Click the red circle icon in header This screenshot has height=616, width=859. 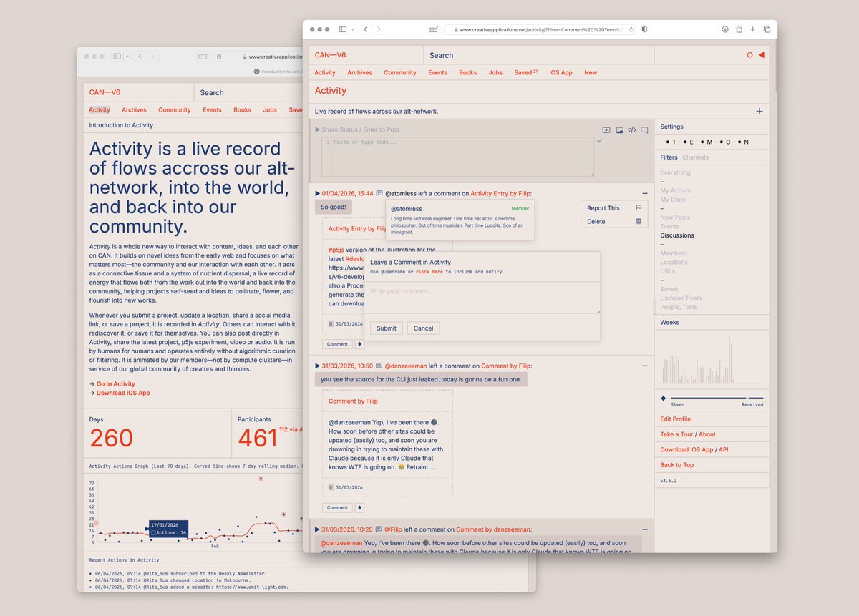tap(750, 55)
